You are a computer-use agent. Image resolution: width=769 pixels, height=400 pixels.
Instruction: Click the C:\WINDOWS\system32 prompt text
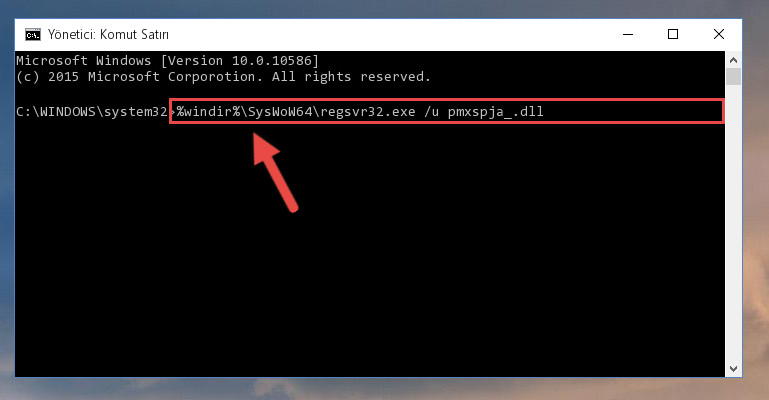tap(92, 112)
